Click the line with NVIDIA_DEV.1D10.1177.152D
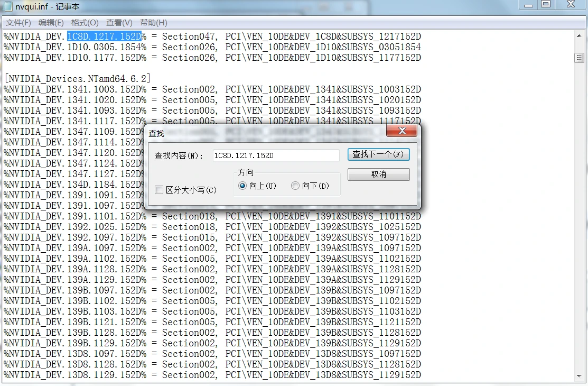This screenshot has width=588, height=386. [212, 58]
